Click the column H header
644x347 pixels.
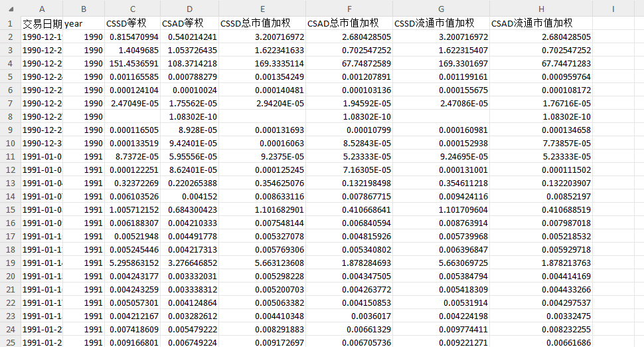[540, 9]
